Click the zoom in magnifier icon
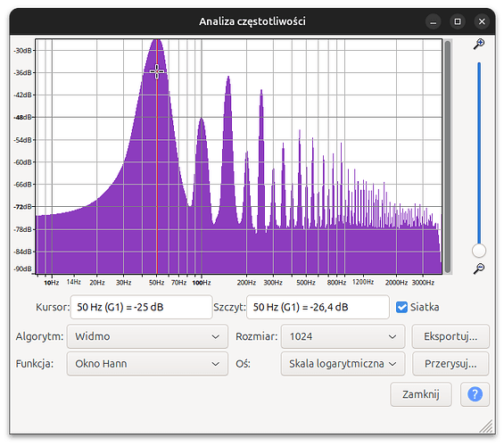Viewport: 504px width, 446px height. pyautogui.click(x=479, y=44)
